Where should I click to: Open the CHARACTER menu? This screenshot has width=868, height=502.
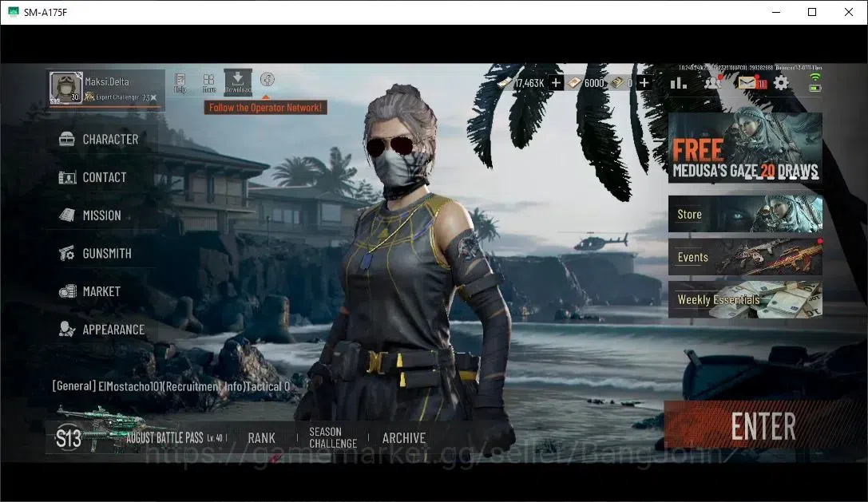(100, 139)
